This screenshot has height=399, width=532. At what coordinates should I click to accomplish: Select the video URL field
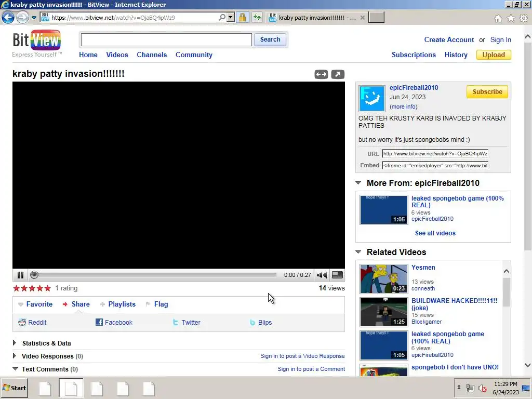click(x=435, y=153)
